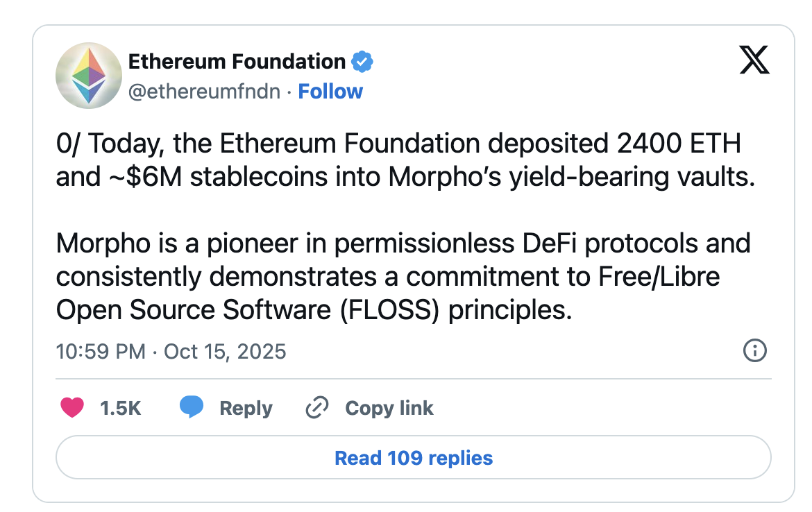
Task: Click the Ethereum diamond logo image
Action: 88,75
